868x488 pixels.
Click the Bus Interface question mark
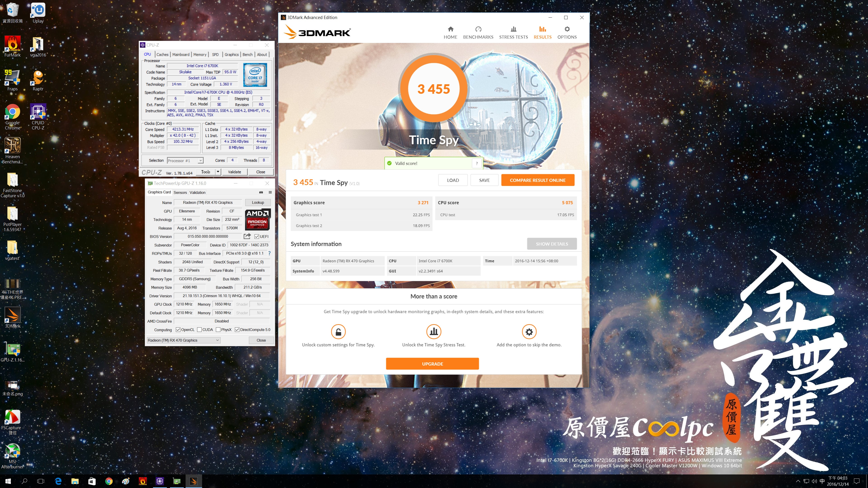coord(269,253)
